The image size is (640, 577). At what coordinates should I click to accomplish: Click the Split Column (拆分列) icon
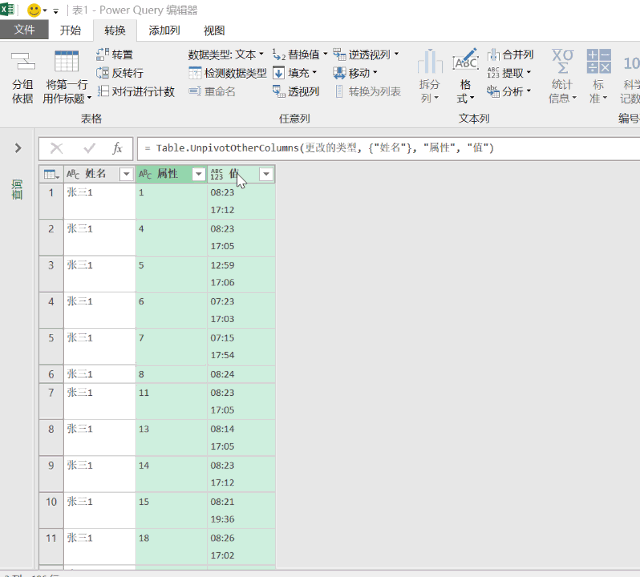click(430, 62)
